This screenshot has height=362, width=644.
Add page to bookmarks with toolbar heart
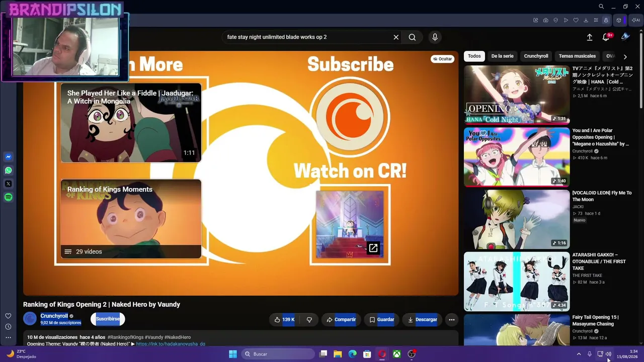[576, 20]
